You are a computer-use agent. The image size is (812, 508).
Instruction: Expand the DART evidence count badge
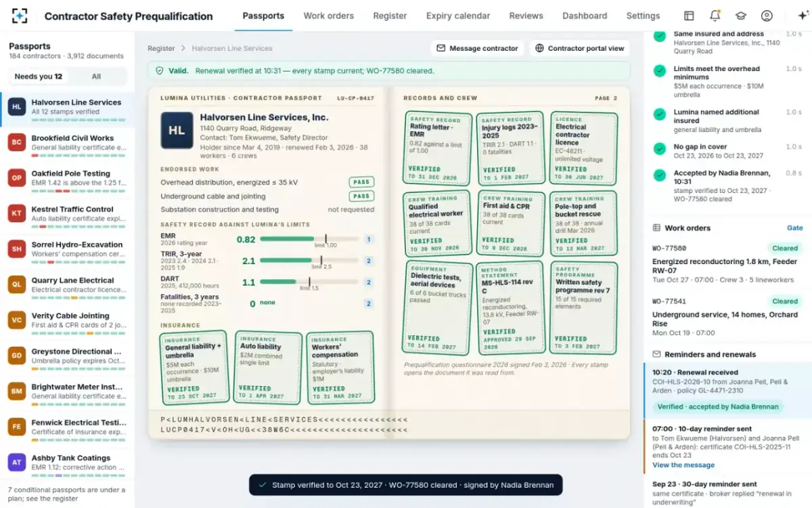369,282
